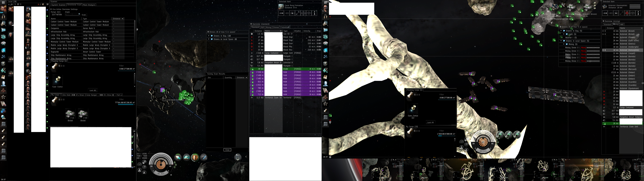Orbit the selected Coral Rock Formation
Screen dimensions: 644x181
pos(292,13)
